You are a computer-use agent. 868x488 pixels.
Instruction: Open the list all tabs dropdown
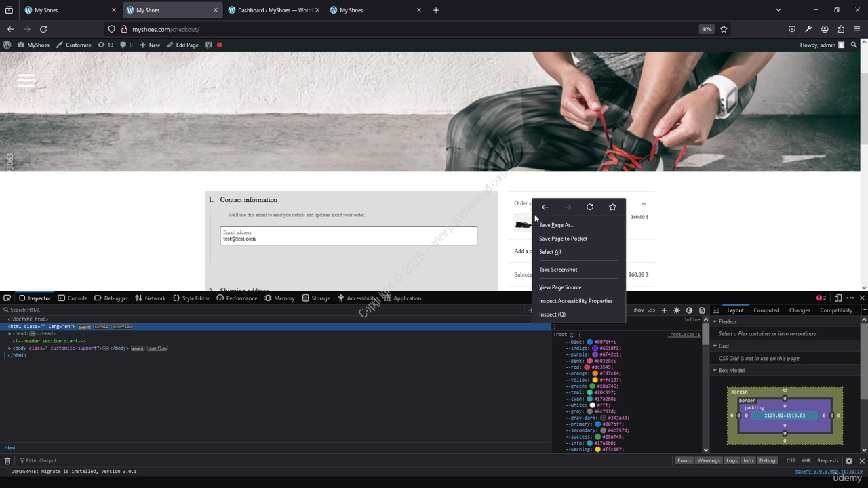point(778,10)
